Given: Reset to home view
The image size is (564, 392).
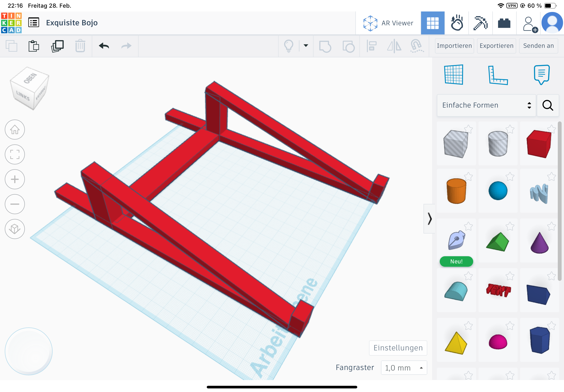Looking at the screenshot, I should pyautogui.click(x=15, y=130).
